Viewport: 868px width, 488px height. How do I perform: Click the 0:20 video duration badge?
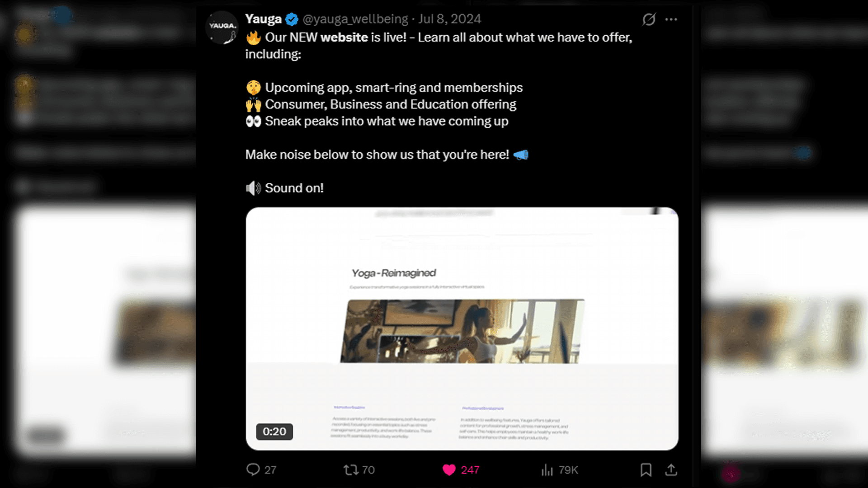click(x=274, y=432)
